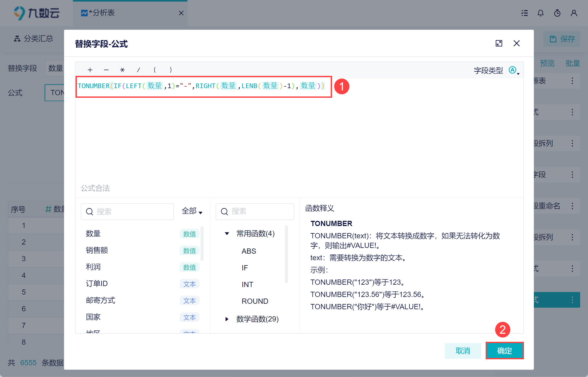Click the timer clock icon in header
588x377 pixels.
(x=557, y=13)
